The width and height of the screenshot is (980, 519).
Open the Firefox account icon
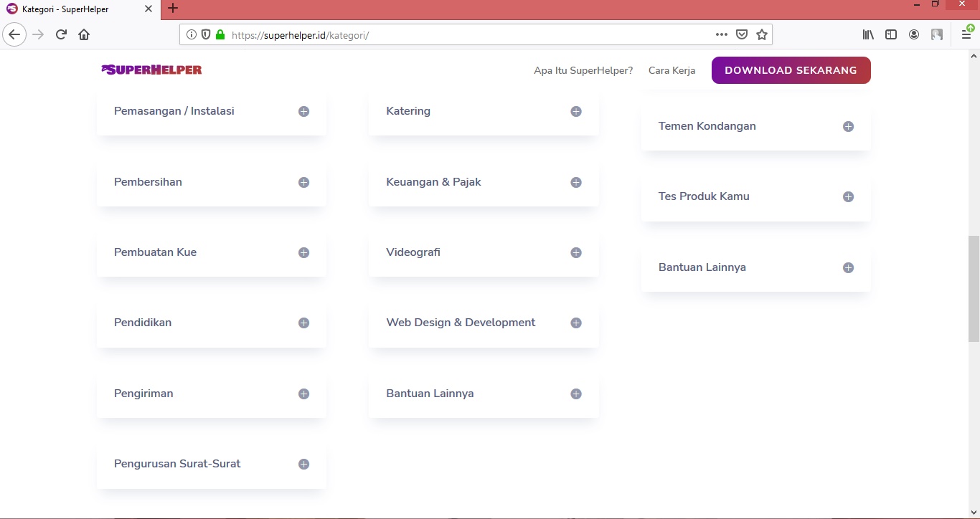point(914,34)
